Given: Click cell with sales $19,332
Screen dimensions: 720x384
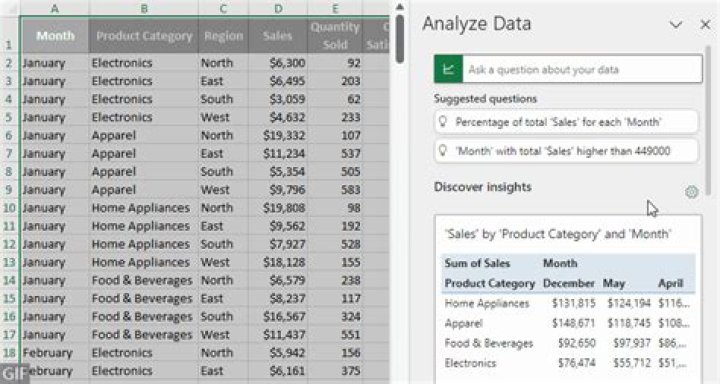Looking at the screenshot, I should [278, 135].
